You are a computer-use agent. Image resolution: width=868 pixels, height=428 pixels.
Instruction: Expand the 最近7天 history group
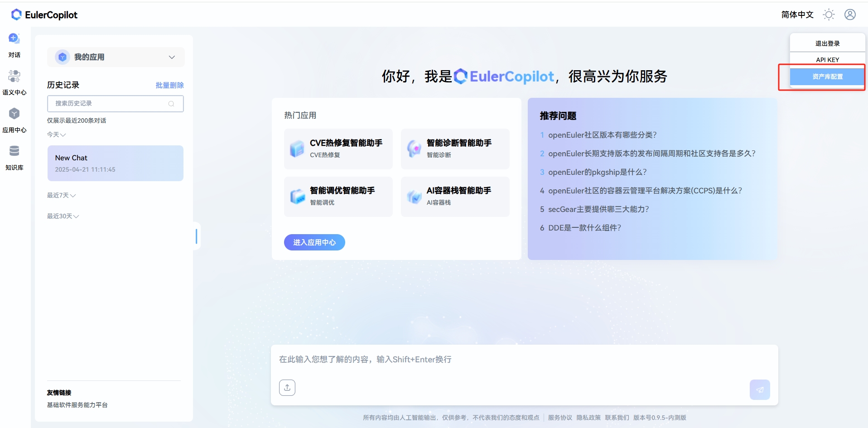[x=62, y=195]
